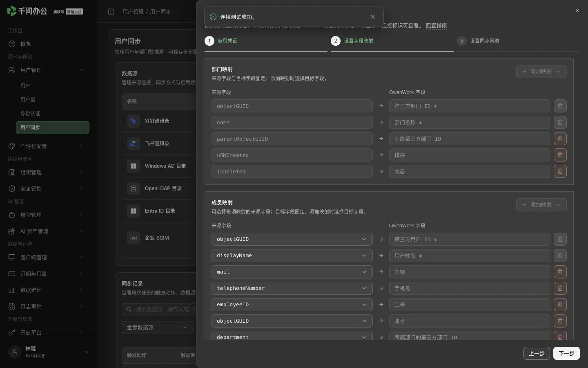Click the parentObjectGUID source field

pyautogui.click(x=292, y=139)
